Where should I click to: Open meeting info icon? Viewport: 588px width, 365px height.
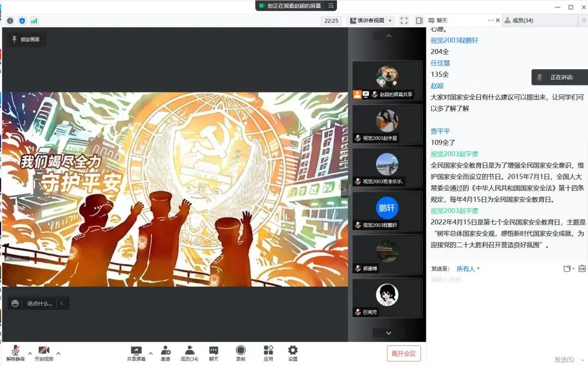pos(10,21)
